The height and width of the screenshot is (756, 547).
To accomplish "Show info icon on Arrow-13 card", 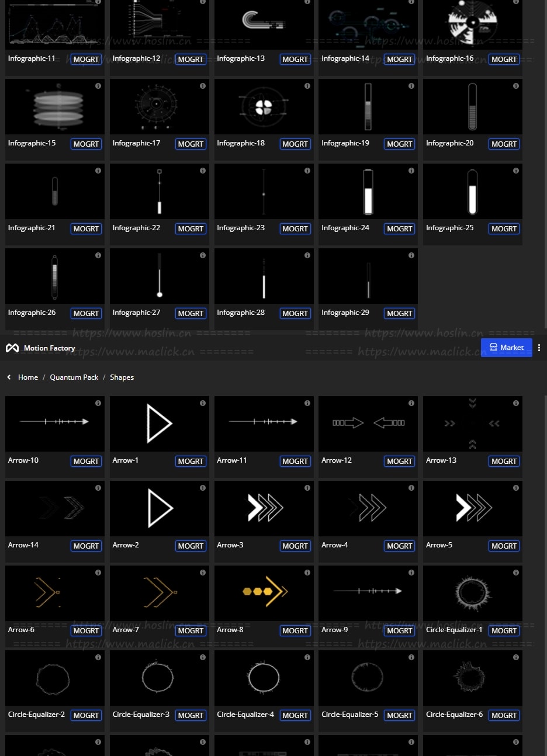I will 516,403.
